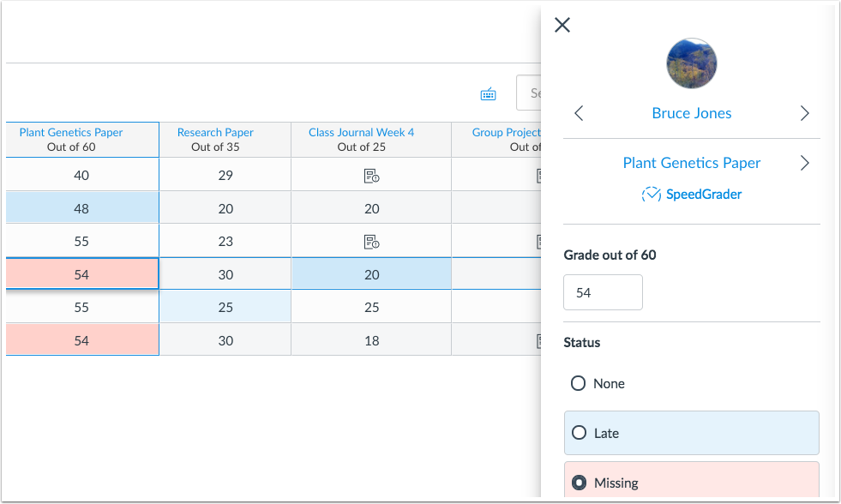This screenshot has width=841, height=504.
Task: Select the None status radio button
Action: 579,383
